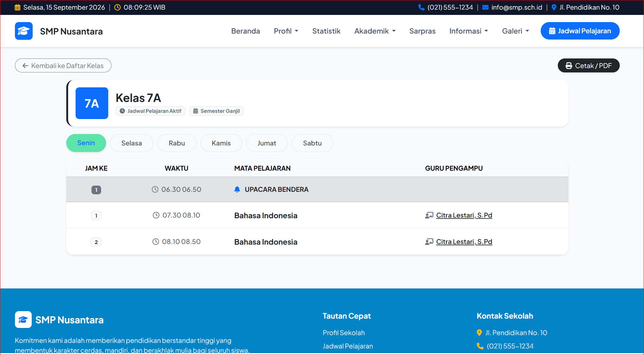Click the Jadwal Pelajaran Aktif badge
644x355 pixels.
[151, 111]
